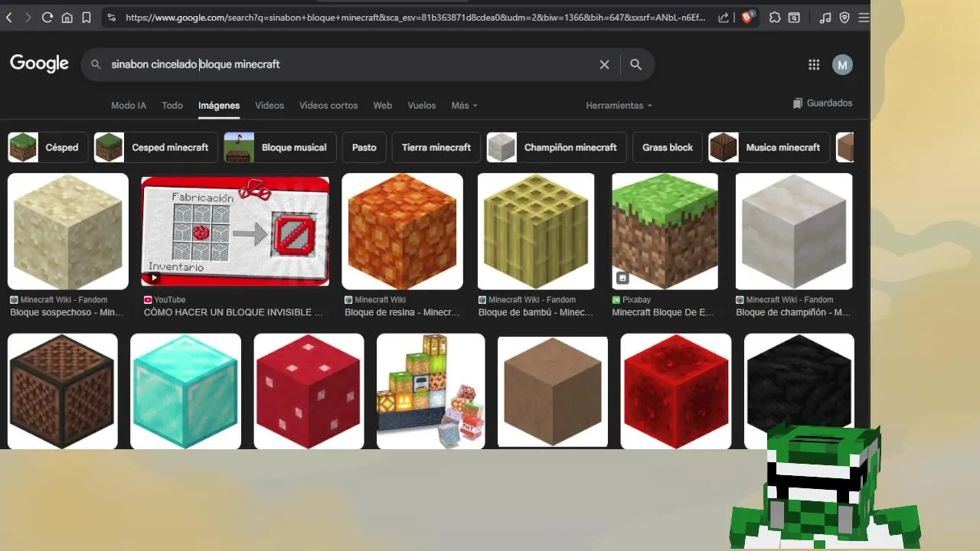Viewport: 980px width, 551px height.
Task: Select the URL in the address bar
Action: click(x=415, y=18)
